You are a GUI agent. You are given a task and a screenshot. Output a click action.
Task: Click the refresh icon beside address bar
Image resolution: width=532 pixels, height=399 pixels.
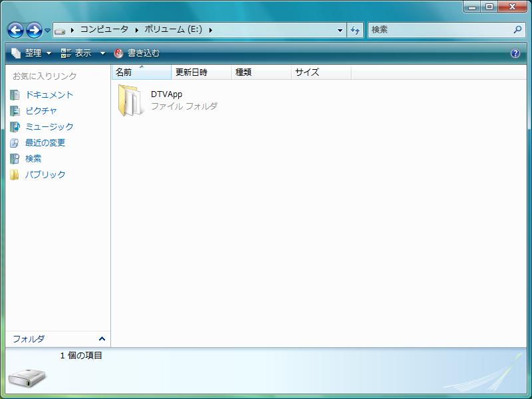(355, 30)
